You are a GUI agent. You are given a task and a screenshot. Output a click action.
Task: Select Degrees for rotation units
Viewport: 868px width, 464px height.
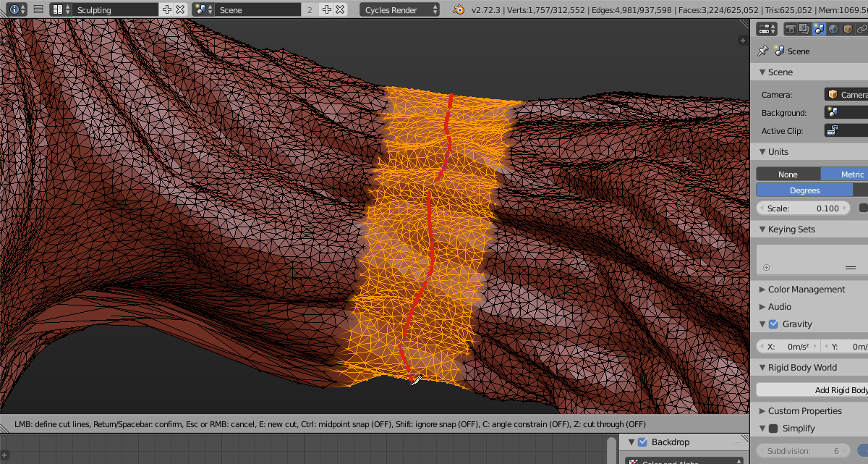(804, 190)
